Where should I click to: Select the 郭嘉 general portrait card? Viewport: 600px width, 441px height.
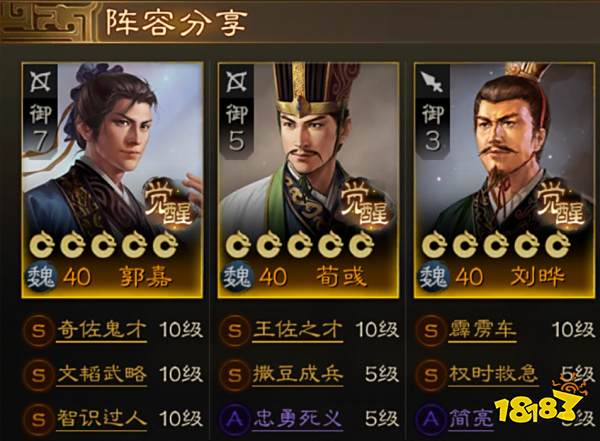pos(112,180)
